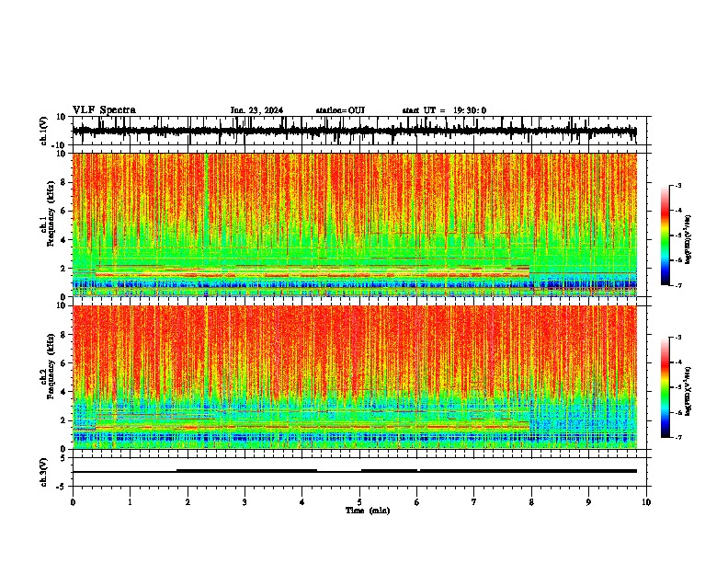Click the '-7' tick on ch.2 colorbar
728x563 pixels.
tap(677, 437)
